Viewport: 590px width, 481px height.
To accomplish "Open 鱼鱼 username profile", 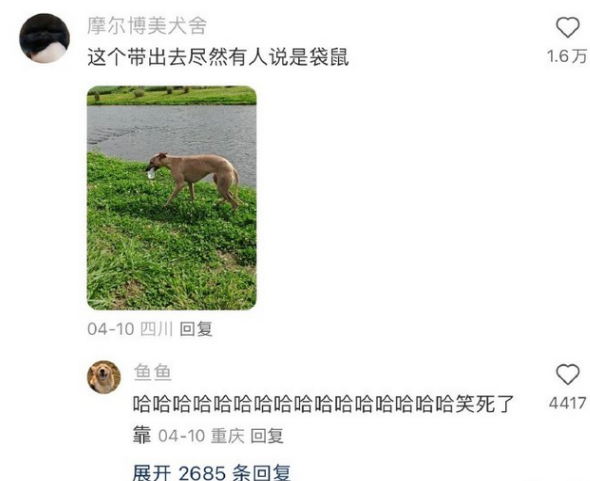I will 153,372.
